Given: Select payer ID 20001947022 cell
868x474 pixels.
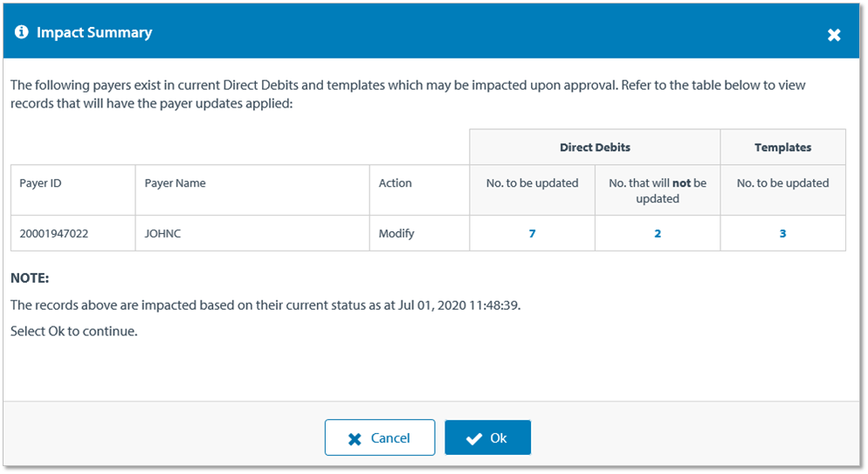Looking at the screenshot, I should [52, 234].
